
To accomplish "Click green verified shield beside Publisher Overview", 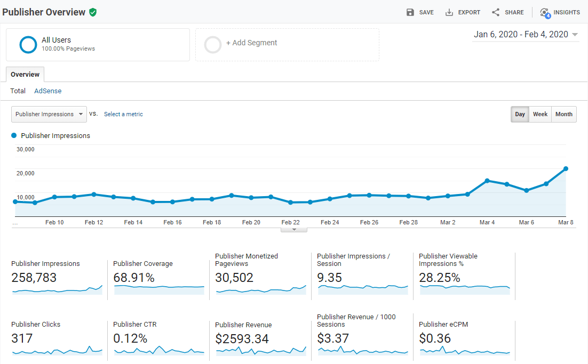I will tap(93, 12).
